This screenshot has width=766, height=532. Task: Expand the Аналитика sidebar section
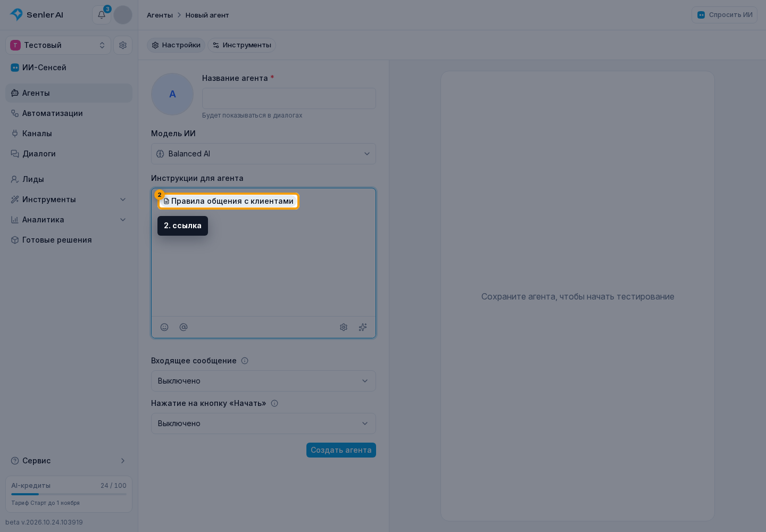[69, 220]
